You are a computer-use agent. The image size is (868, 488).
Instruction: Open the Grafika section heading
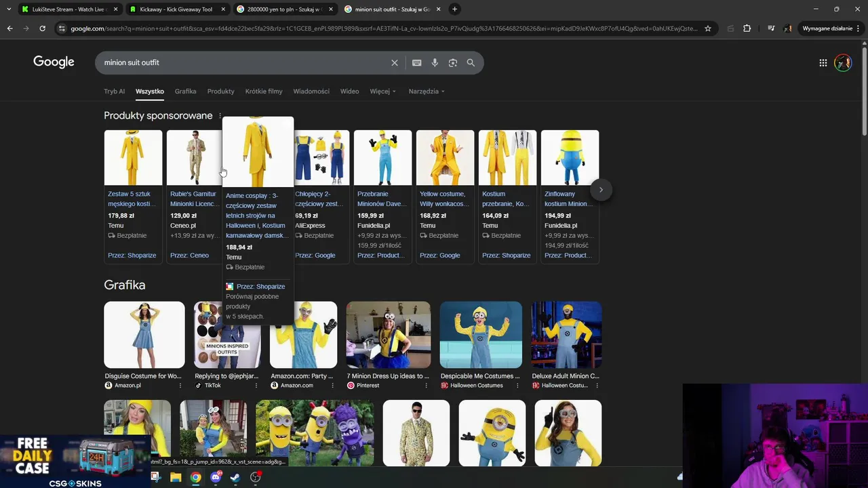(x=124, y=285)
